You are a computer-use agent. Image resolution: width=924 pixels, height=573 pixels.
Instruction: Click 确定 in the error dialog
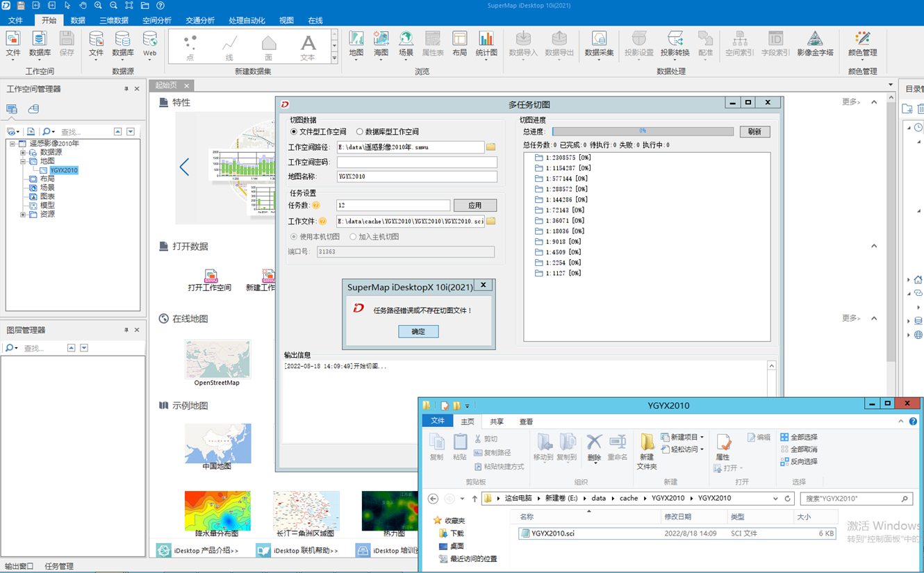coord(418,331)
